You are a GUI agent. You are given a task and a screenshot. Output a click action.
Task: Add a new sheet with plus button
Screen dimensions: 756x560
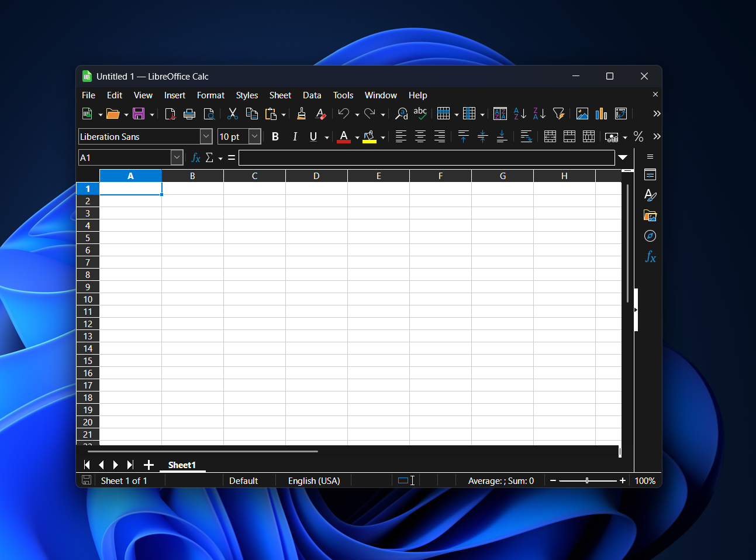click(x=149, y=465)
